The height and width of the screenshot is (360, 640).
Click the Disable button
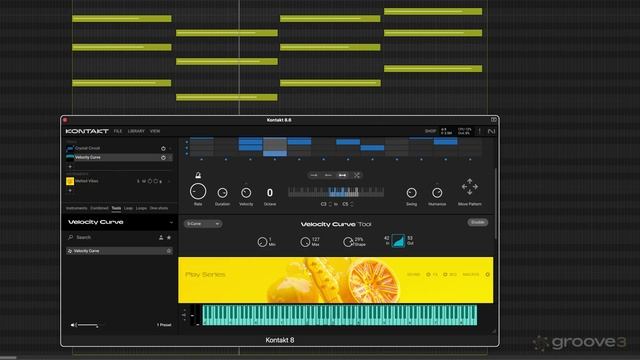pyautogui.click(x=477, y=222)
